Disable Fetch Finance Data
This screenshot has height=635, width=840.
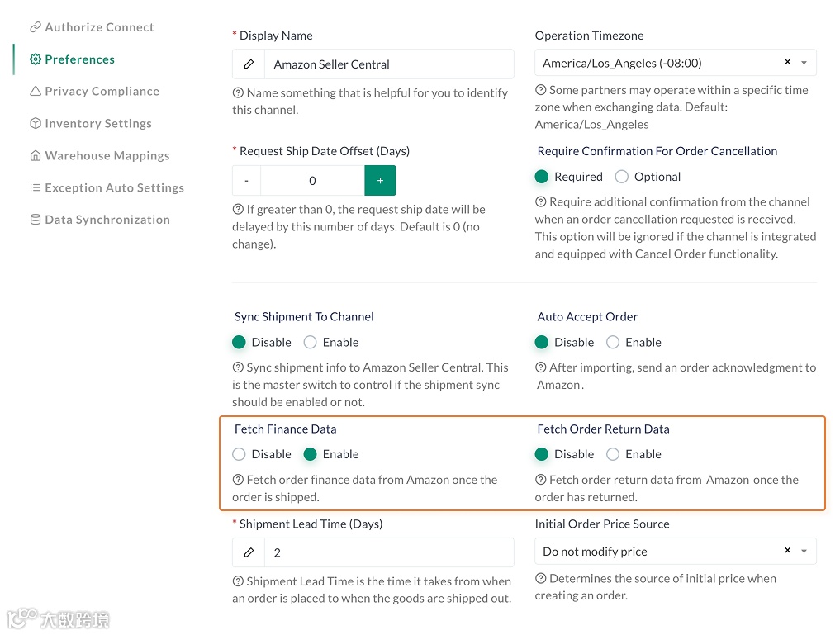point(240,454)
